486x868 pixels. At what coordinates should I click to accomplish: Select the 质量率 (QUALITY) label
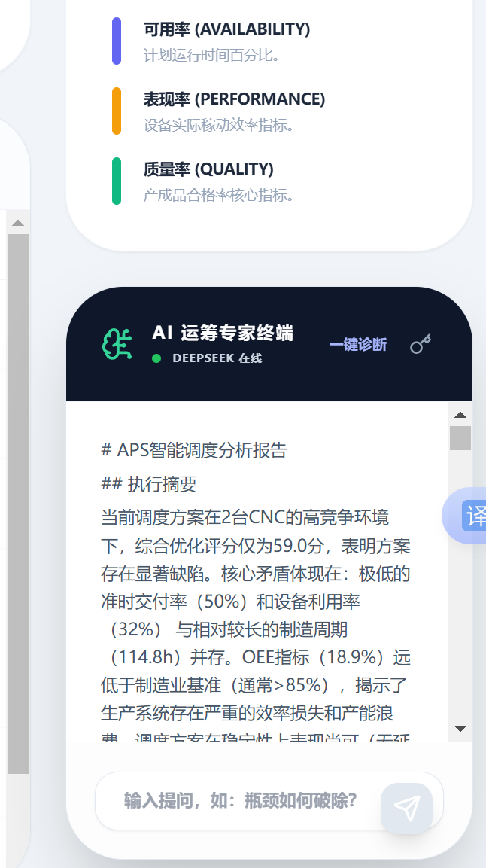tap(208, 169)
